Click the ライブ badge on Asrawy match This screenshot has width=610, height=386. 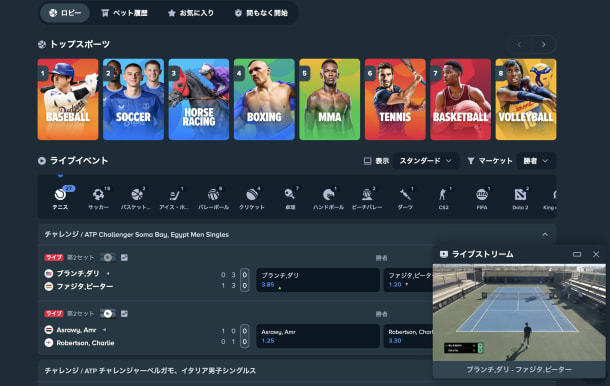pos(54,314)
